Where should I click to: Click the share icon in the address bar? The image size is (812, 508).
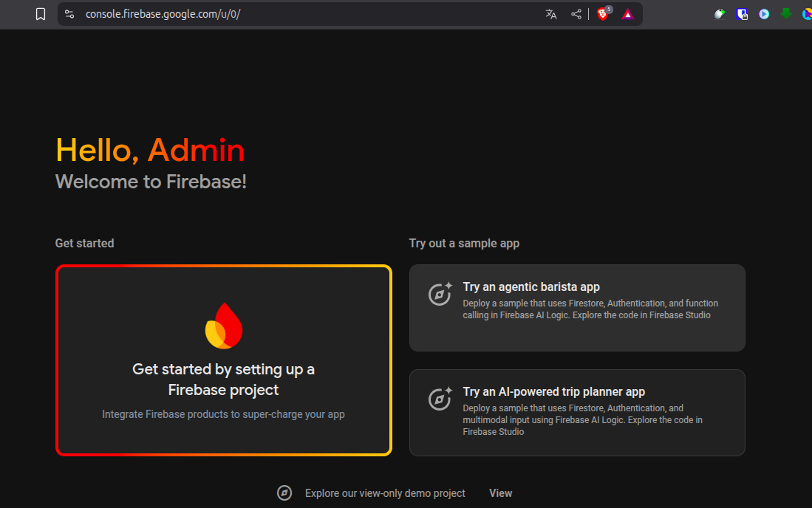pyautogui.click(x=576, y=14)
